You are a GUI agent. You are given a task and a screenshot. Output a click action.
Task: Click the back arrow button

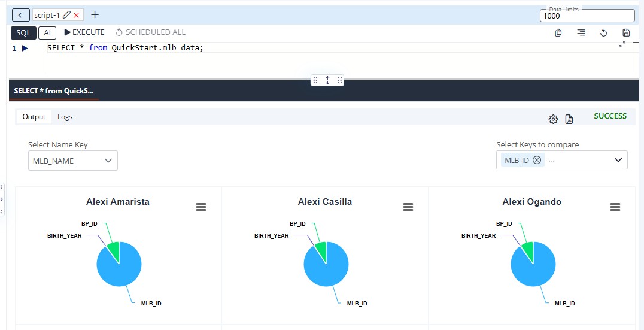tap(21, 15)
